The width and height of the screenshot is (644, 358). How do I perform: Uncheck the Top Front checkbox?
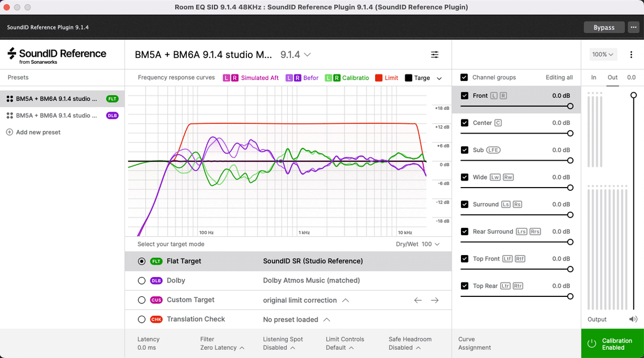pyautogui.click(x=465, y=259)
